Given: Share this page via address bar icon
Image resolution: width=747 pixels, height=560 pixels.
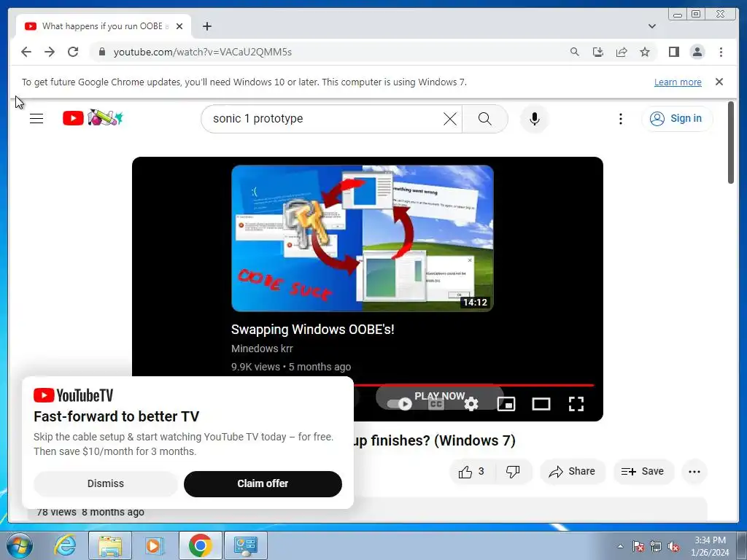Looking at the screenshot, I should (x=622, y=52).
